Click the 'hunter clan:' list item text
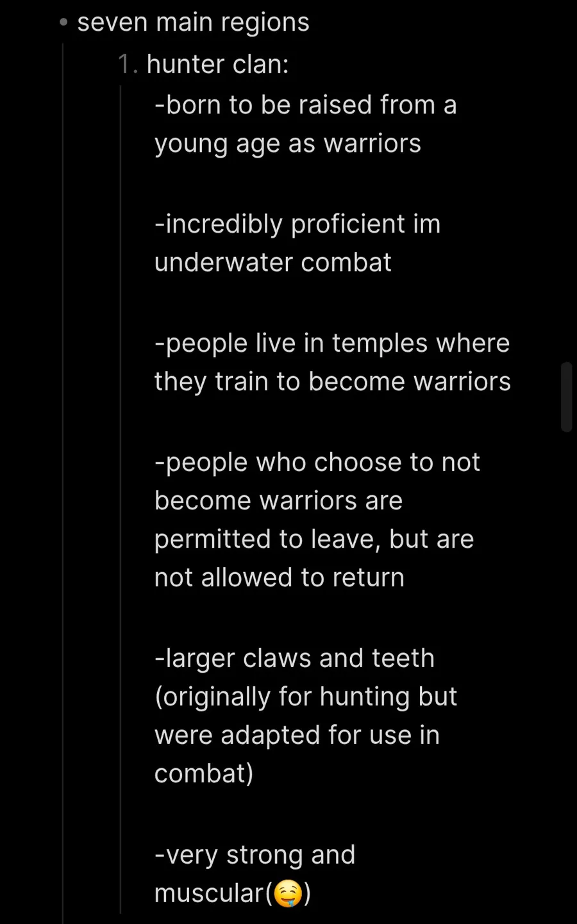Screen dimensions: 577x924 coord(217,64)
